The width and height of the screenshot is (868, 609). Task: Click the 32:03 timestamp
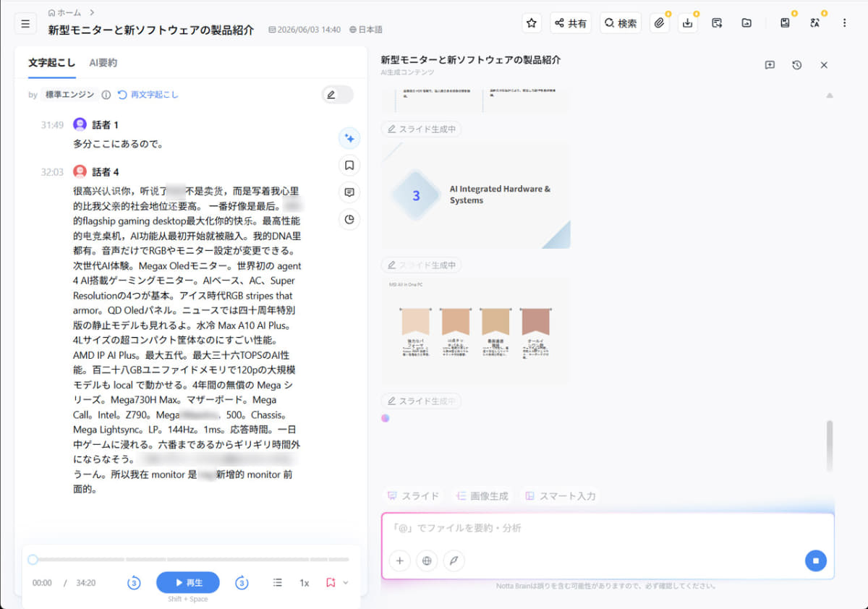[52, 172]
